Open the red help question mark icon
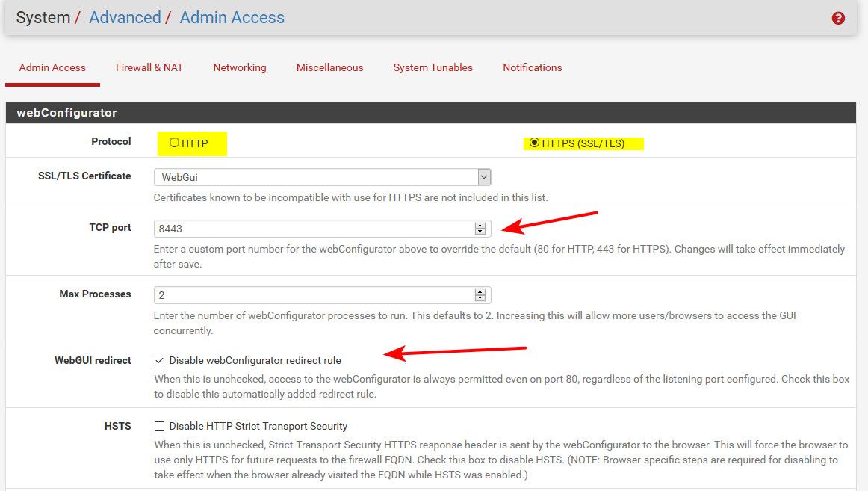The image size is (868, 491). tap(838, 18)
